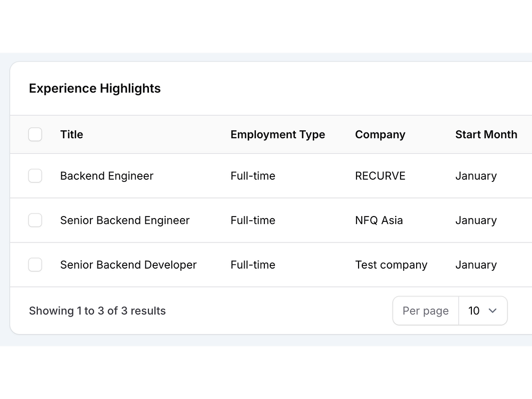532x399 pixels.
Task: Click the Start Month column header
Action: [x=486, y=135]
